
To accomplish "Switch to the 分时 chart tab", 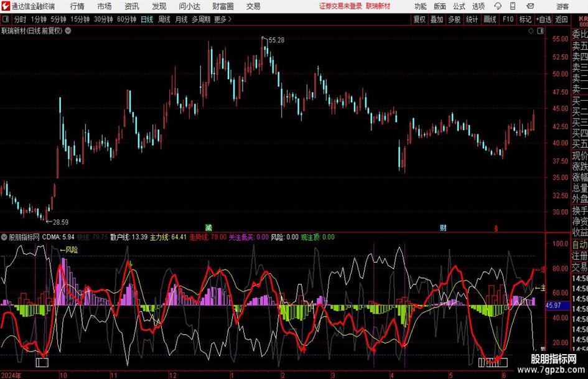I will pyautogui.click(x=21, y=19).
